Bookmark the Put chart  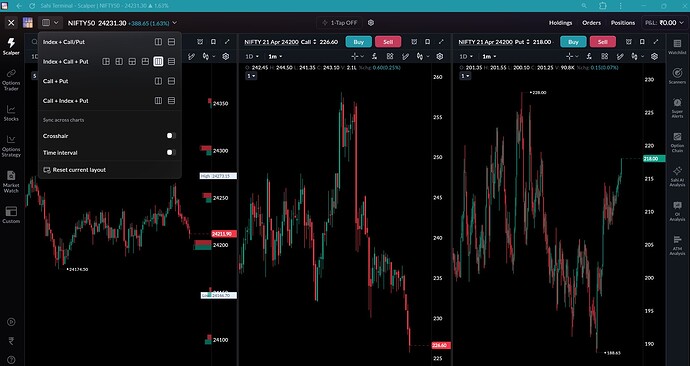(x=642, y=42)
